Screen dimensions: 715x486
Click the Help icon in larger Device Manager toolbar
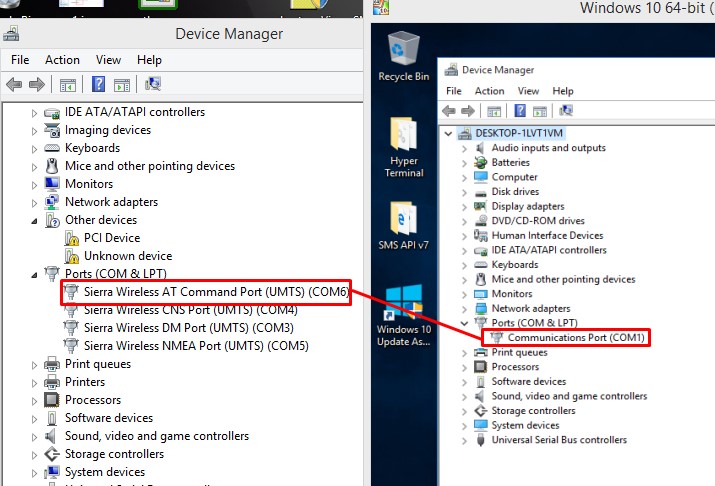pyautogui.click(x=99, y=85)
